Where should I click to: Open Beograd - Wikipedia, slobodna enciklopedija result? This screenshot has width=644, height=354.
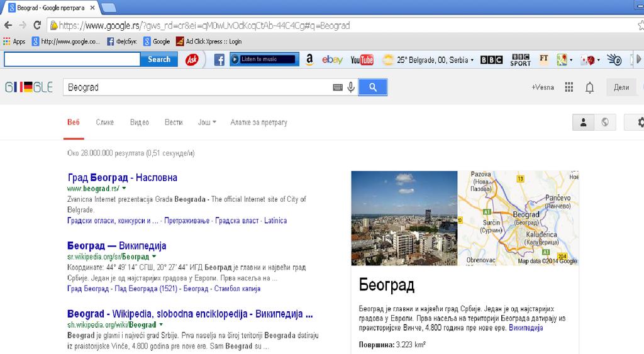tap(190, 314)
